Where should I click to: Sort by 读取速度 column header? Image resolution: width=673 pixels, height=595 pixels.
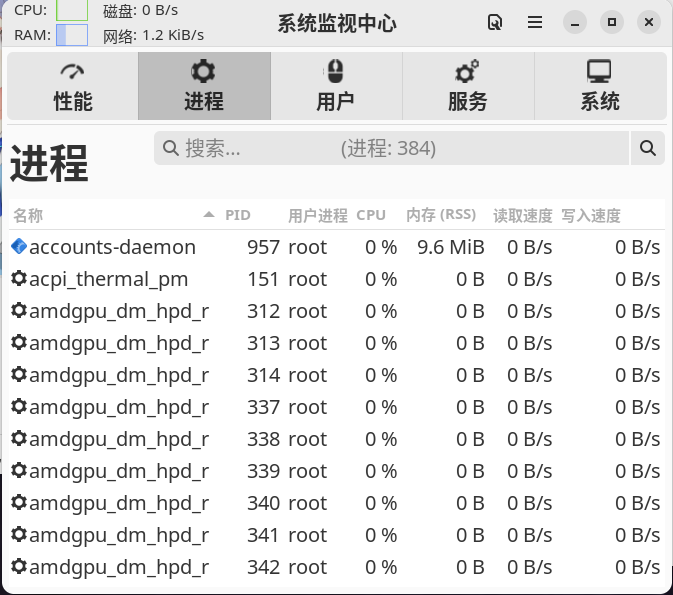[522, 215]
